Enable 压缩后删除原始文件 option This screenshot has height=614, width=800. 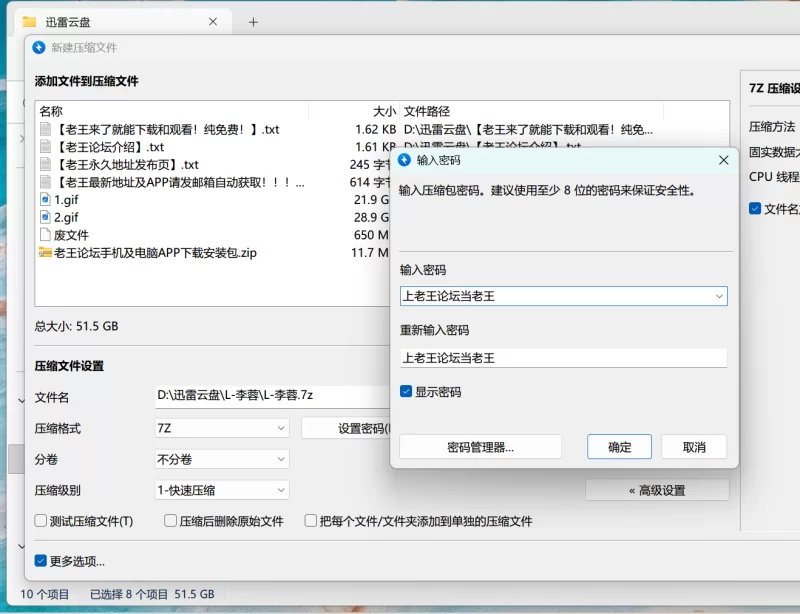point(171,521)
